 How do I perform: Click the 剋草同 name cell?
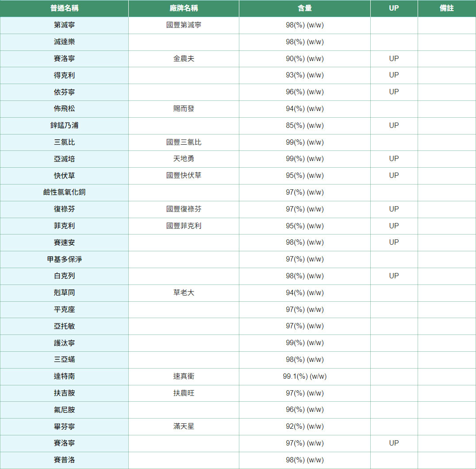coord(64,292)
